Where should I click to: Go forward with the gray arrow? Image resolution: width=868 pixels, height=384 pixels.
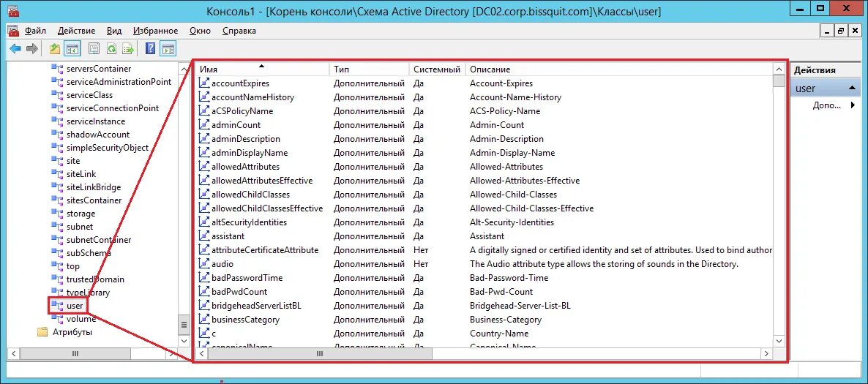pos(32,49)
